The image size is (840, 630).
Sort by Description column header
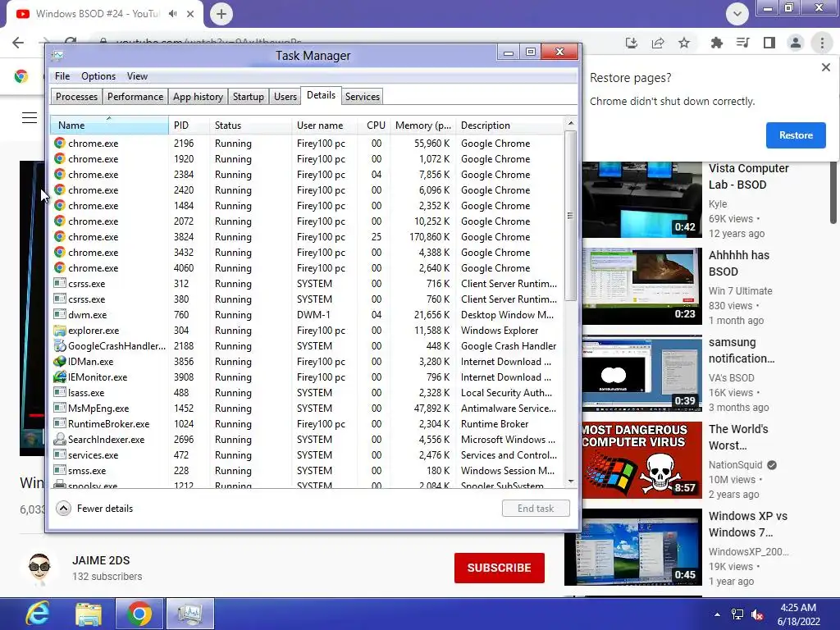point(510,126)
